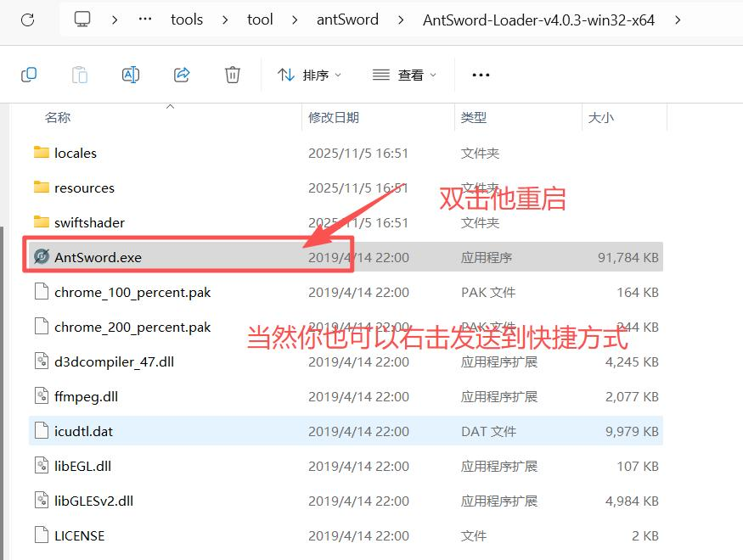Select the icudtl.dat file
This screenshot has width=743, height=560.
coord(346,431)
